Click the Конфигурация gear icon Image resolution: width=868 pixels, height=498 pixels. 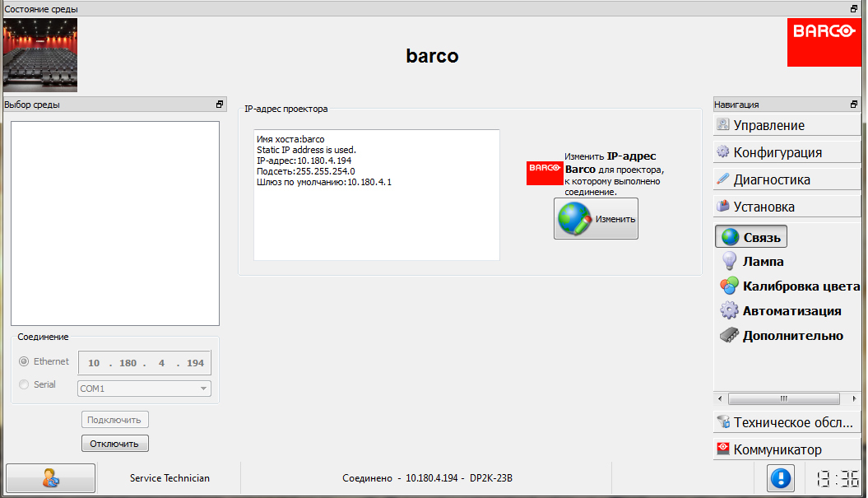point(723,151)
